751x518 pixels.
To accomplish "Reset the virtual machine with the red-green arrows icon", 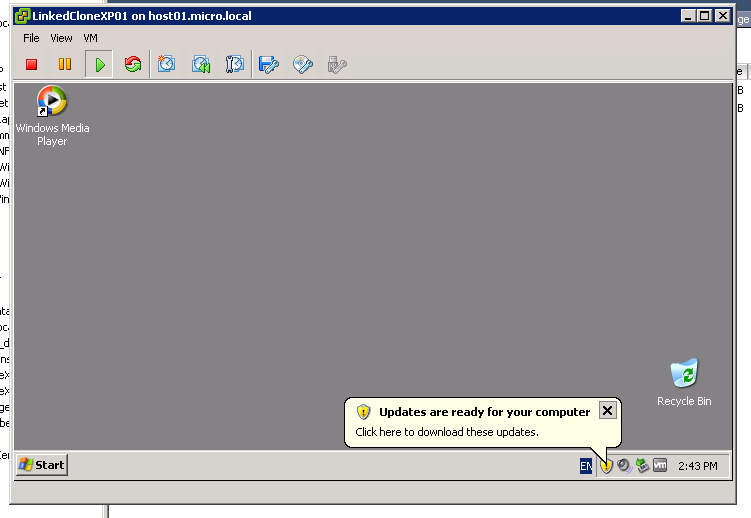I will click(x=133, y=64).
